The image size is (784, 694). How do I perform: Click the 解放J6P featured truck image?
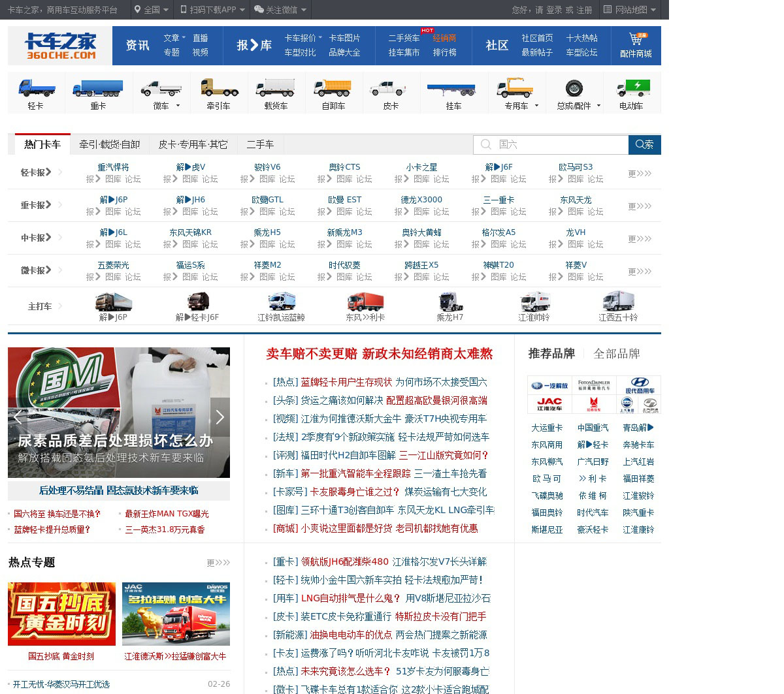[113, 301]
